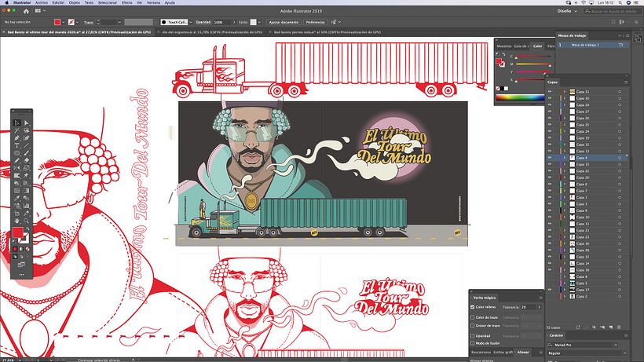Switch to the Muestras tab
644x362 pixels.
[503, 46]
